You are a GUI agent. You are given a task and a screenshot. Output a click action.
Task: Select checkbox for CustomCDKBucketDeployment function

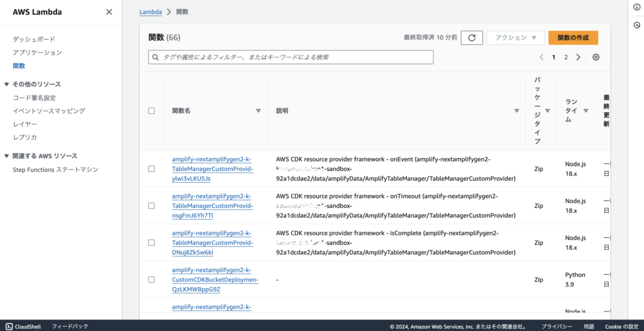point(152,279)
